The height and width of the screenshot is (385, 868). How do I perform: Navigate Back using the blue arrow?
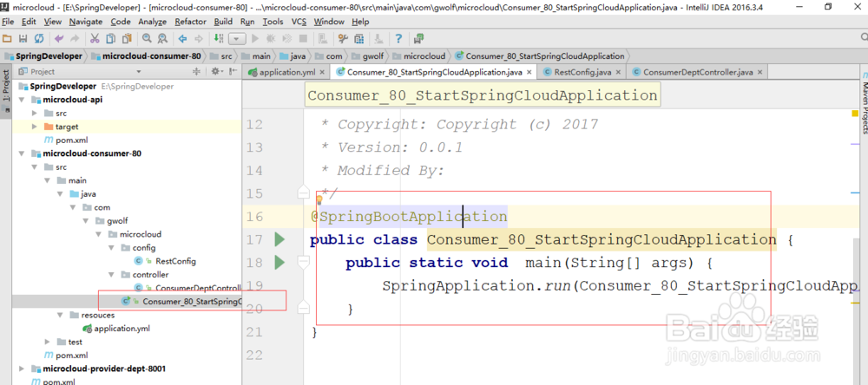[x=182, y=39]
